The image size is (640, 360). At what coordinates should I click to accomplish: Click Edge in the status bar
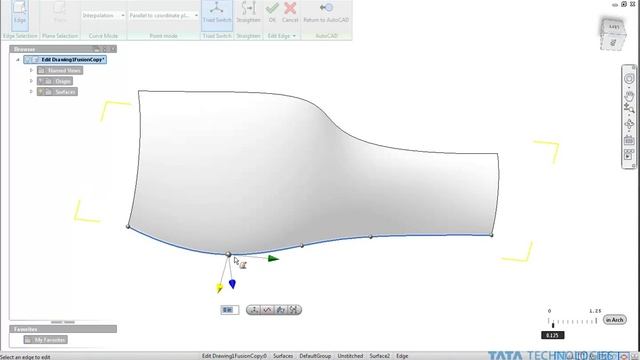[x=402, y=356]
